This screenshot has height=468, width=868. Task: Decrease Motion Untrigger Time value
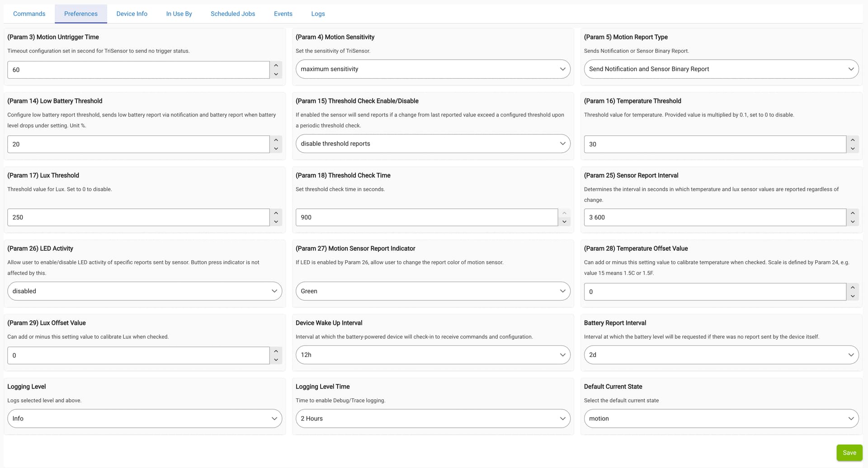point(276,74)
